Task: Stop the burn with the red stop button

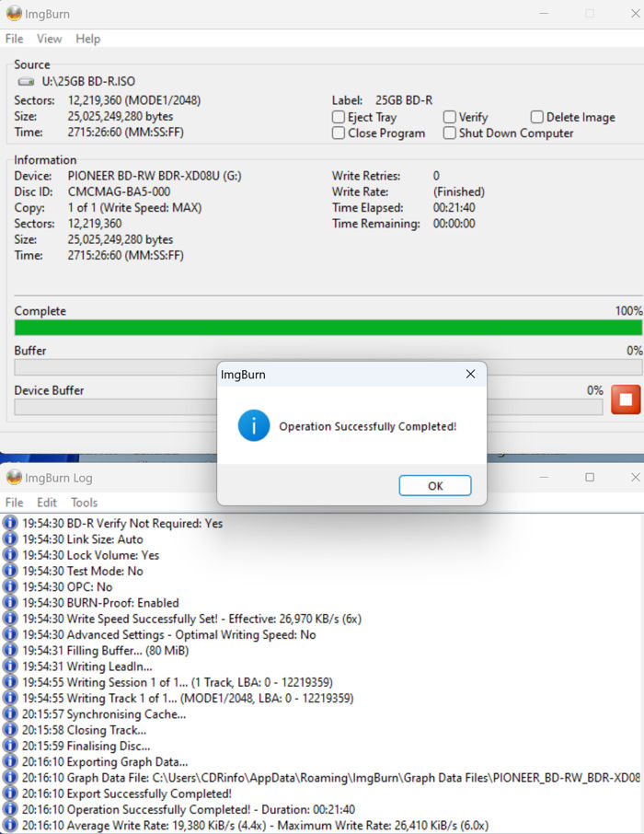Action: tap(626, 399)
